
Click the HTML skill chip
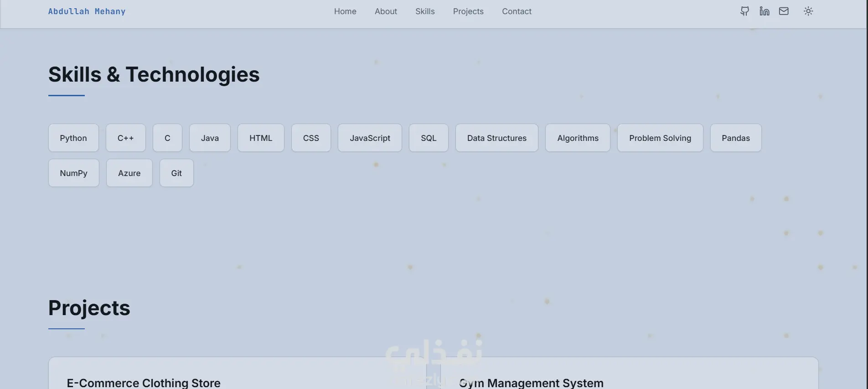[x=261, y=138]
